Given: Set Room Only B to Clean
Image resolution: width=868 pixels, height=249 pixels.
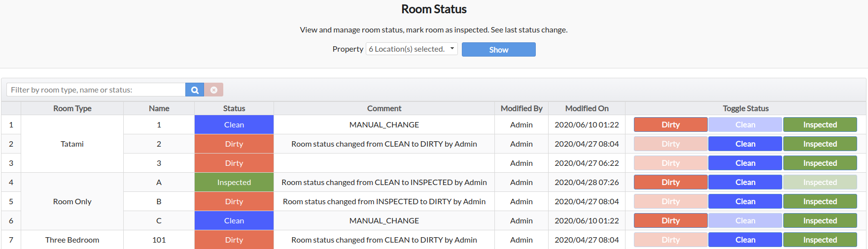Looking at the screenshot, I should [745, 202].
